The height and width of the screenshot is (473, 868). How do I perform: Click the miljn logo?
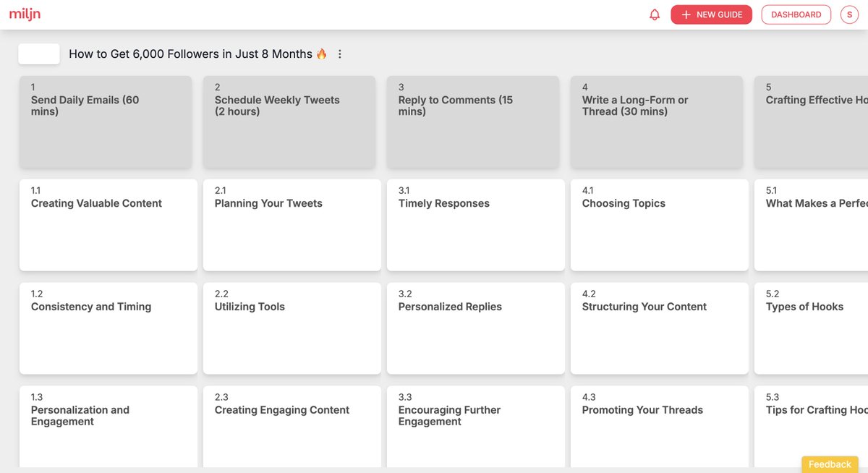[24, 14]
